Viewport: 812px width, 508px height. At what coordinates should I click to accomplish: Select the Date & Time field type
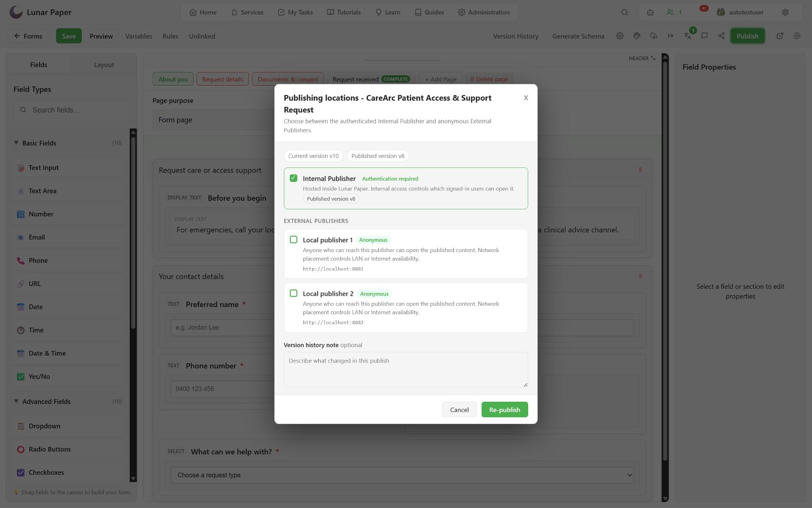coord(68,353)
